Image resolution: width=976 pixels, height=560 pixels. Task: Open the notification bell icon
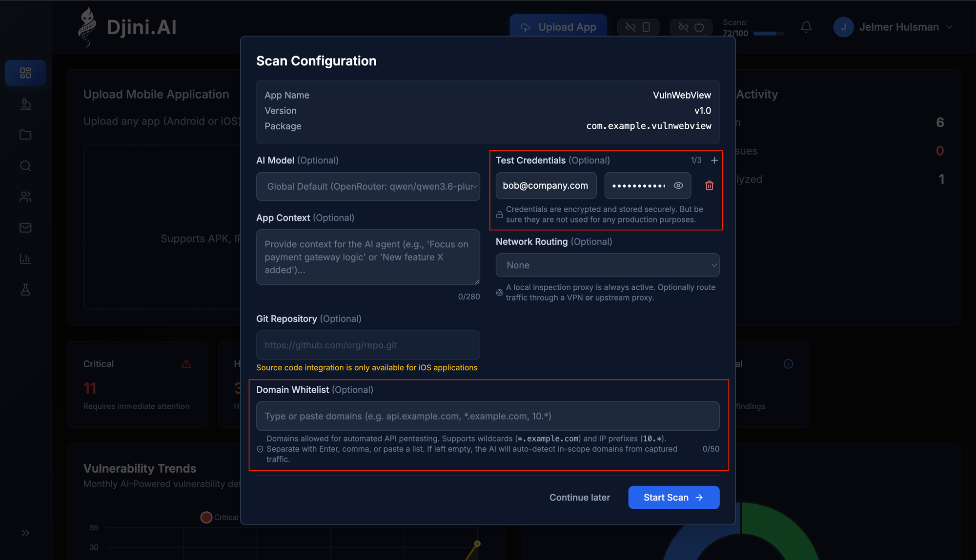806,27
